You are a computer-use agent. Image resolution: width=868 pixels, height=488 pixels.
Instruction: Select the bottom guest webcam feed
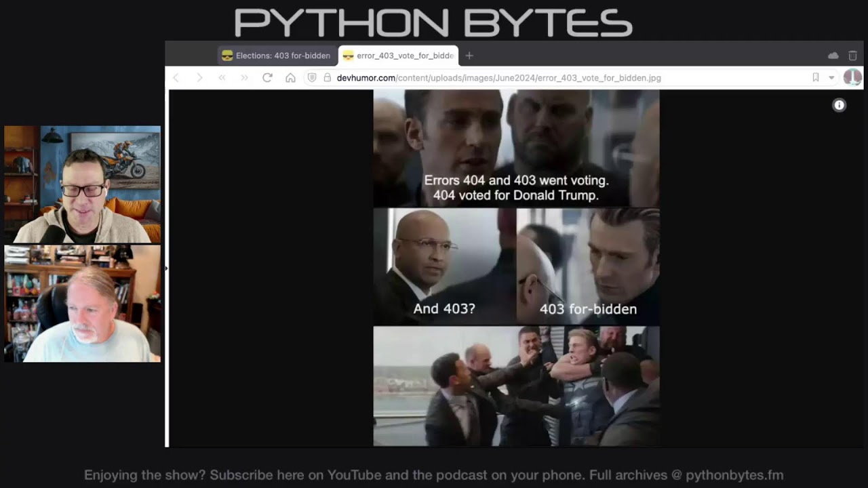tap(83, 304)
